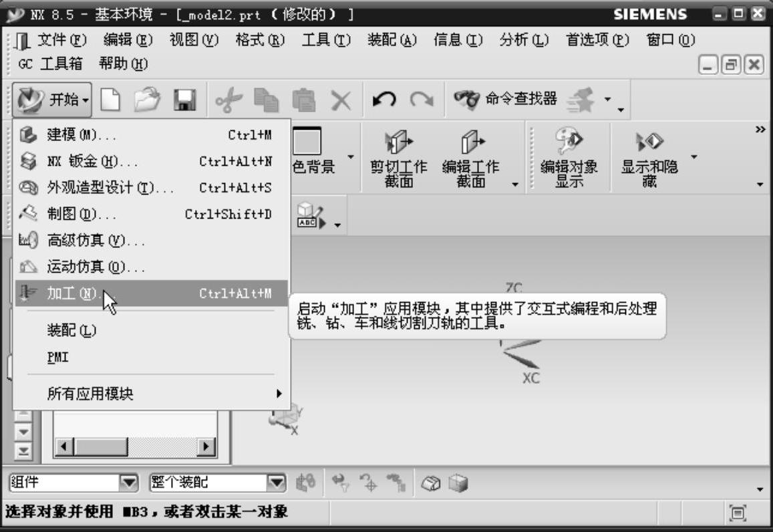Click the single down arrow in side strip
Image resolution: width=773 pixels, height=532 pixels.
click(23, 432)
